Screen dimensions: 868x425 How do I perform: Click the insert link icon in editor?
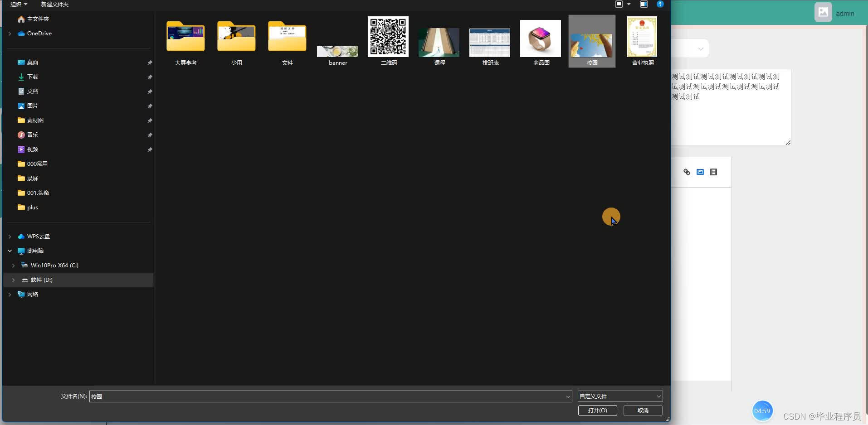pos(687,172)
